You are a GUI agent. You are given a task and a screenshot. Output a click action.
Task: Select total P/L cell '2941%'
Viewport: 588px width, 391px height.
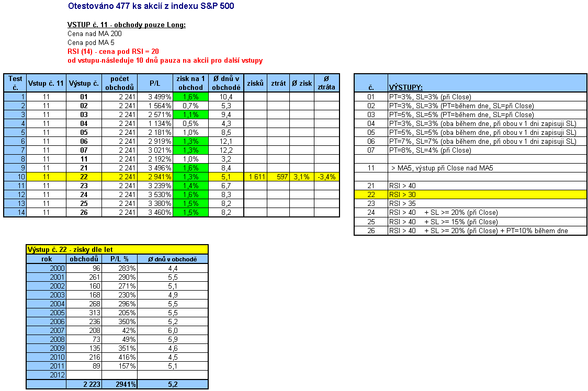point(120,384)
